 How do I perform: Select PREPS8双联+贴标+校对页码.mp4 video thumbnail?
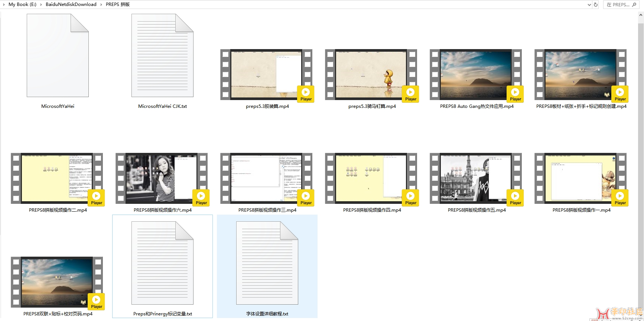tap(57, 282)
